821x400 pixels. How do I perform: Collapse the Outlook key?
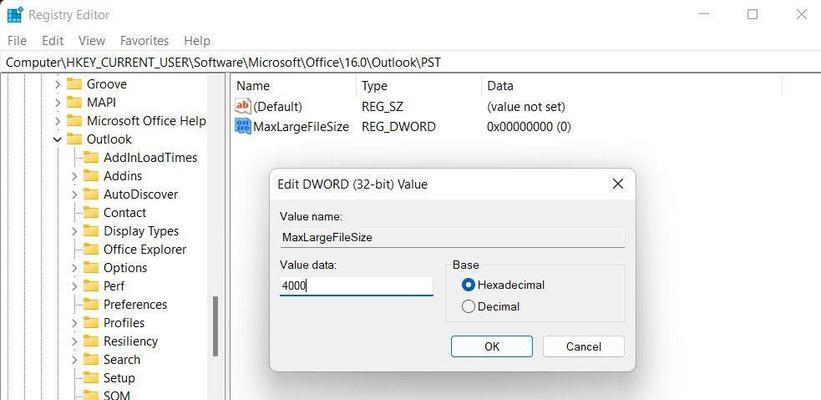(x=58, y=140)
